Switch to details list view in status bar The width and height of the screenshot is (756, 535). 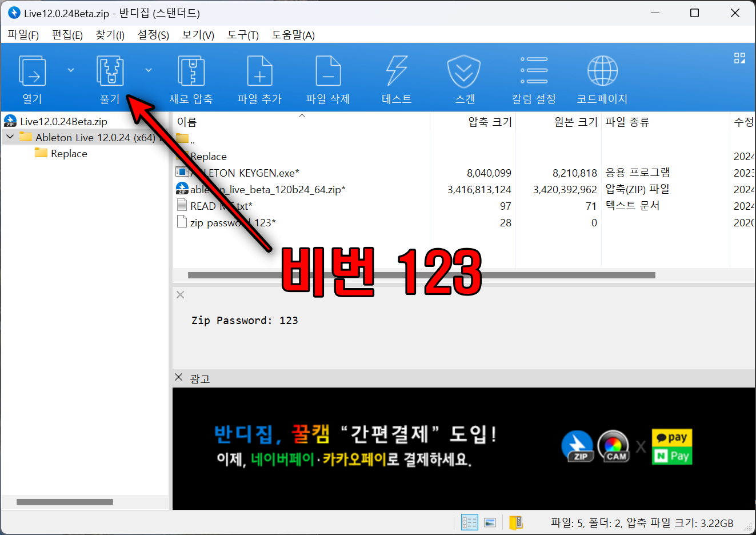click(x=470, y=522)
